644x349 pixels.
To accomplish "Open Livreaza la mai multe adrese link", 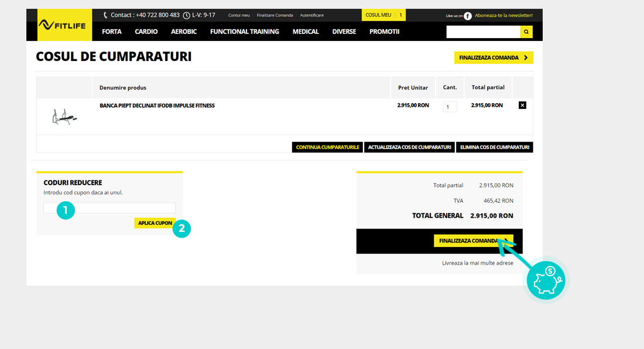I will pos(477,264).
